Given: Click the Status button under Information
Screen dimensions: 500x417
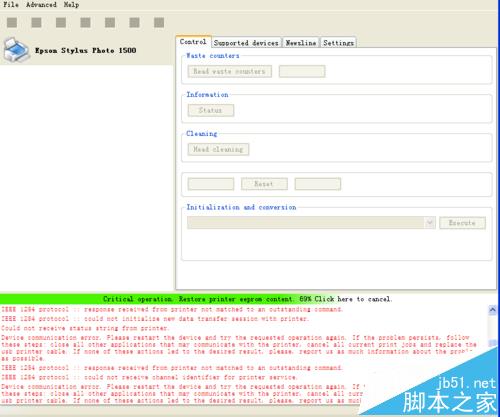Looking at the screenshot, I should point(211,110).
